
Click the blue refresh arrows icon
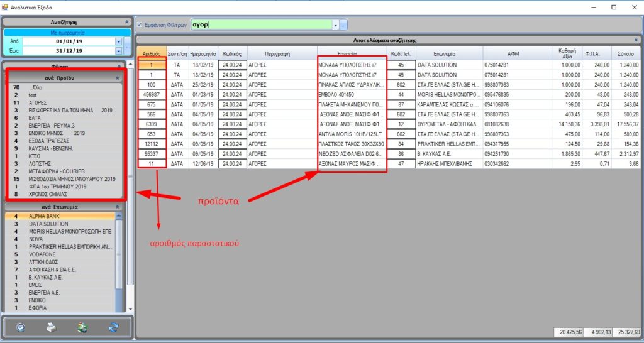pyautogui.click(x=113, y=327)
